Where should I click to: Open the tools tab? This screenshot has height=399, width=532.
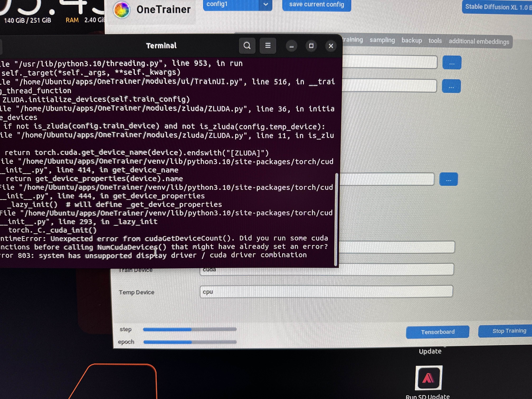435,41
